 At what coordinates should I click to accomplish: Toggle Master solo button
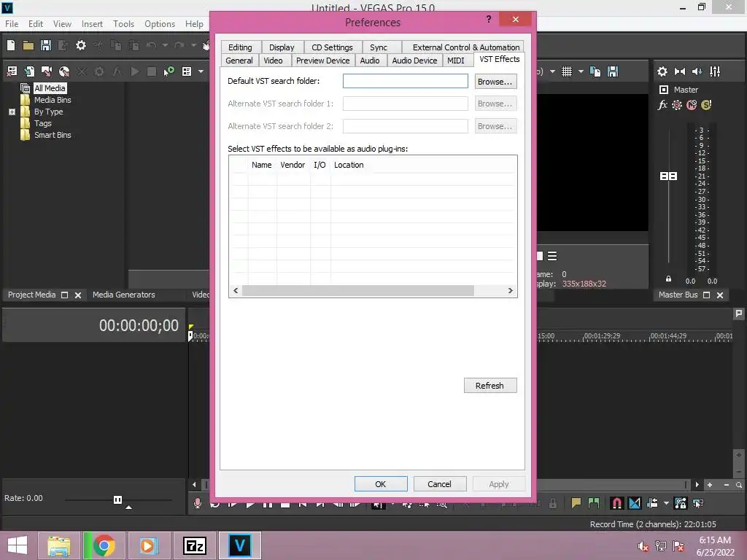pyautogui.click(x=706, y=105)
